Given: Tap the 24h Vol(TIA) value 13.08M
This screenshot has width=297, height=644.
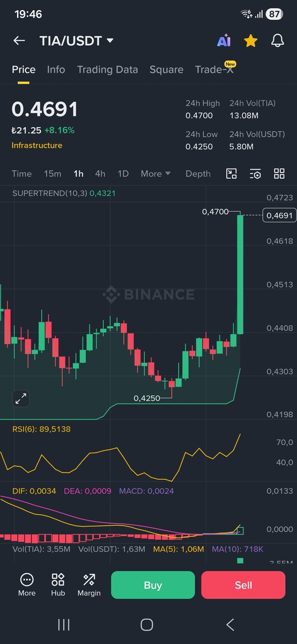Looking at the screenshot, I should click(x=243, y=115).
